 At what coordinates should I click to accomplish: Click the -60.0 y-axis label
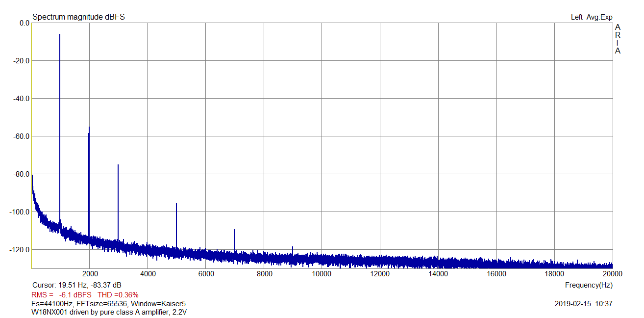click(x=22, y=136)
